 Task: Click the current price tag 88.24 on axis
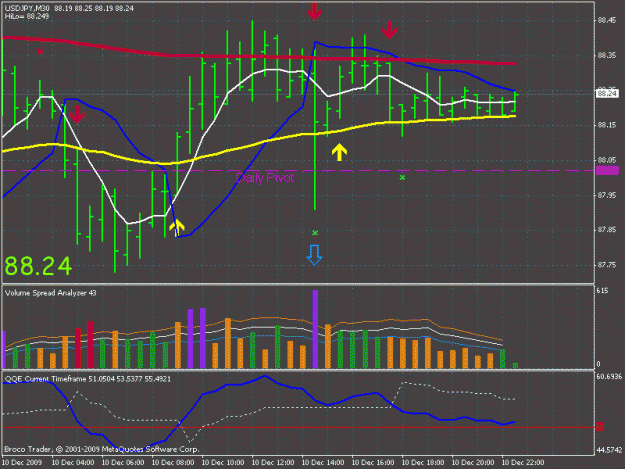[x=607, y=94]
